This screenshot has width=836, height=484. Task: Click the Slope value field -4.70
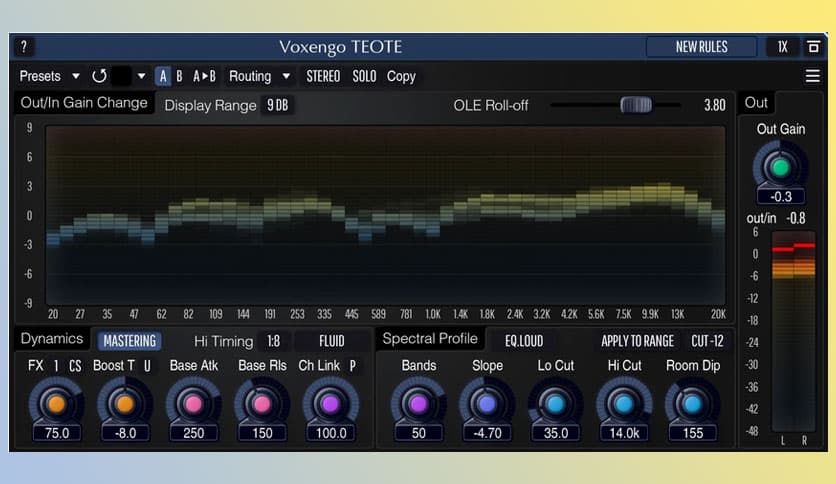tap(487, 433)
